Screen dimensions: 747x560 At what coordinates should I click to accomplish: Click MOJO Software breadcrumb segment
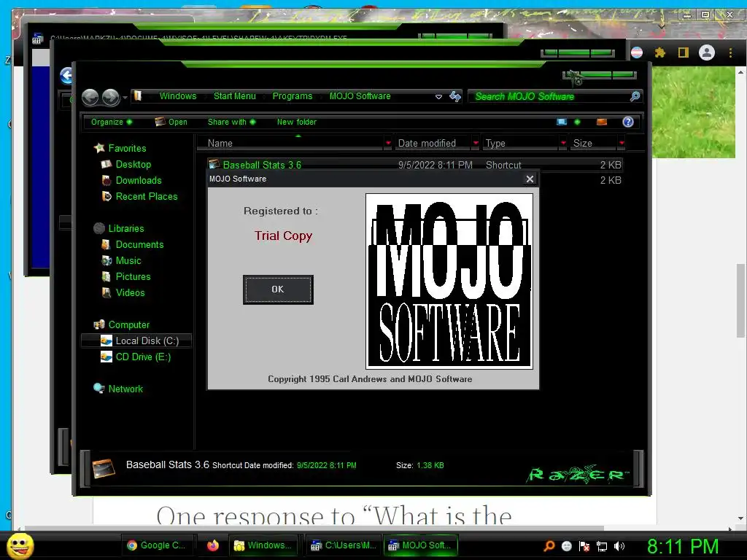(x=360, y=96)
